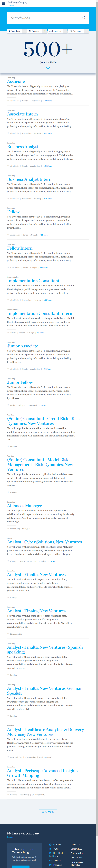The height and width of the screenshot is (868, 98).
Task: Open Careers FAQ footer link
Action: (x=76, y=849)
